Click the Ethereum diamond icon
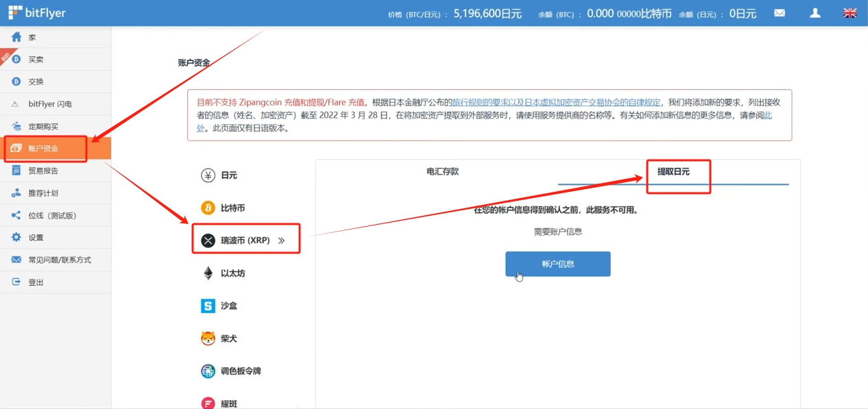The height and width of the screenshot is (409, 868). (x=208, y=273)
